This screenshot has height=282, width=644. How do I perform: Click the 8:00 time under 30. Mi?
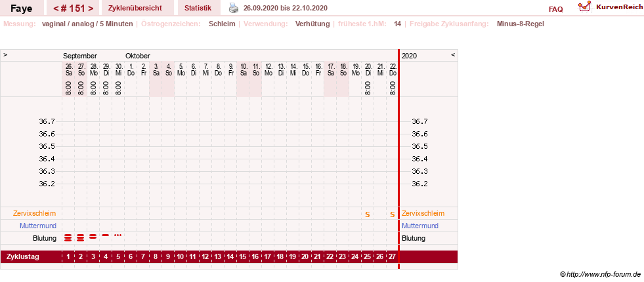(118, 87)
